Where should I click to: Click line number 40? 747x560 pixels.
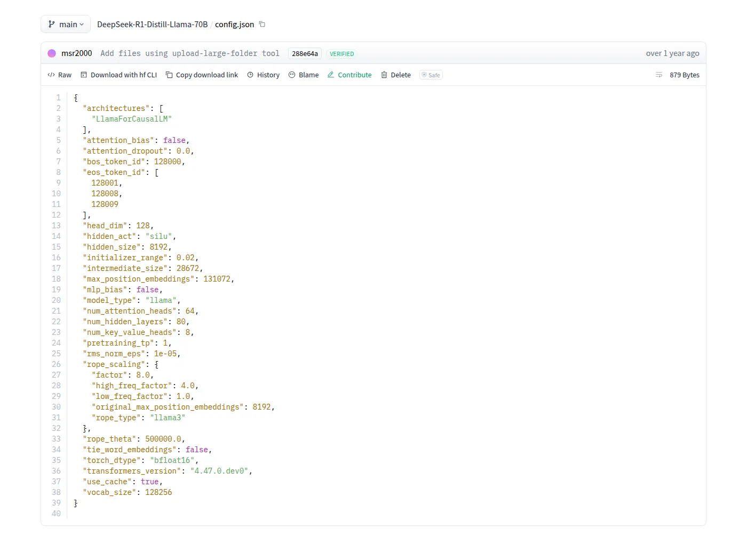(57, 514)
